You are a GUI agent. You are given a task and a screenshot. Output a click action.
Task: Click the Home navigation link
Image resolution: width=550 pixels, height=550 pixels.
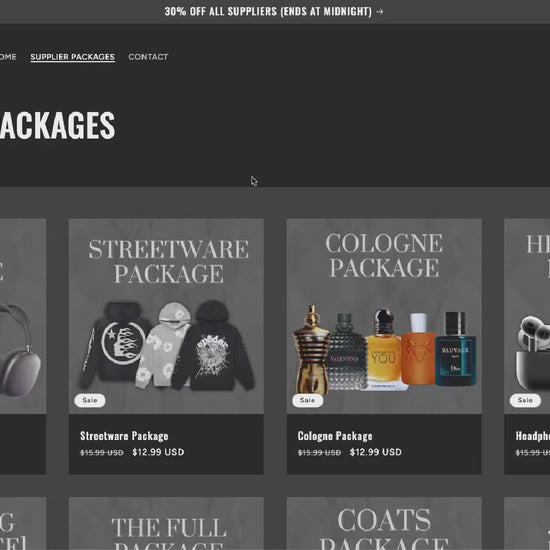coord(8,57)
